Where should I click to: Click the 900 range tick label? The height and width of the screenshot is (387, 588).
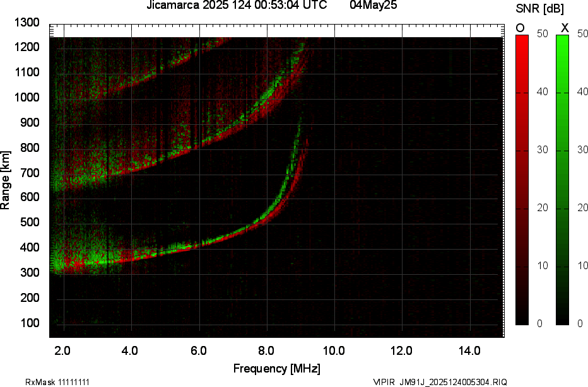[30, 122]
